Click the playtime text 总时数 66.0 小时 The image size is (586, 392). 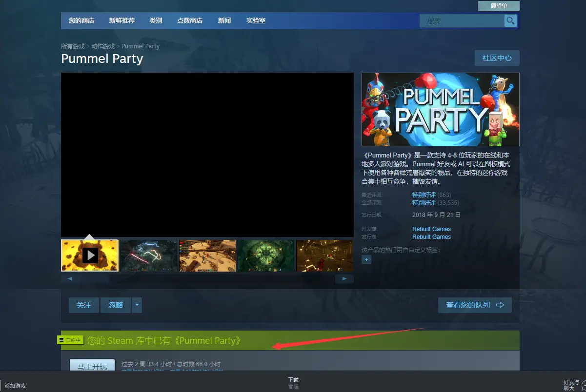tap(199, 364)
